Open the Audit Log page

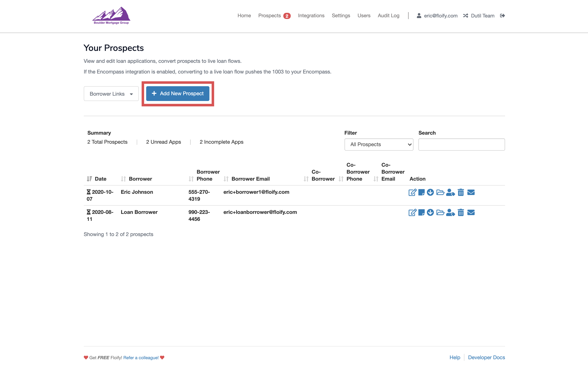(x=388, y=16)
